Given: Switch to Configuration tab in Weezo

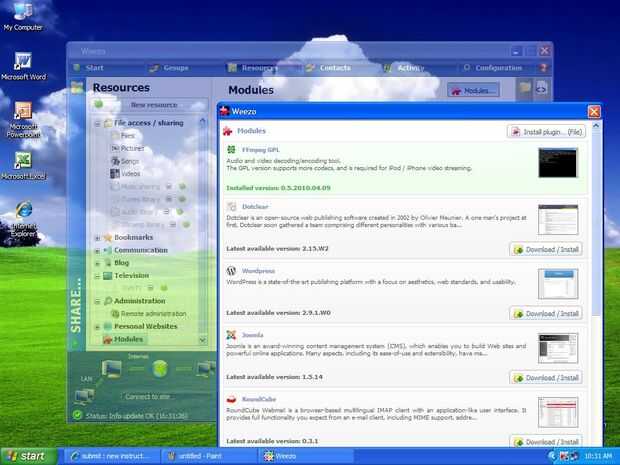Looking at the screenshot, I should [493, 68].
